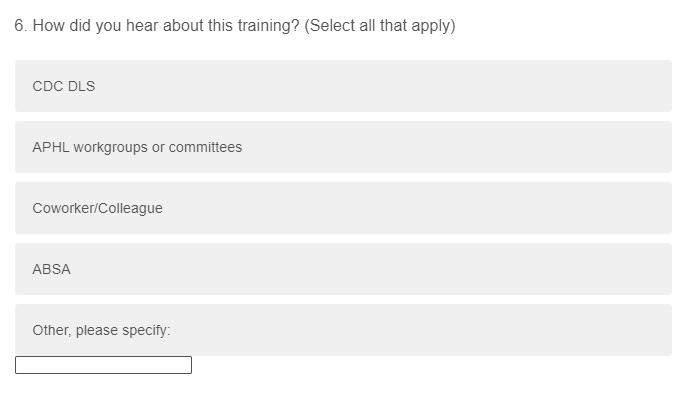Focus the specify-other input field
This screenshot has width=691, height=401.
(103, 365)
